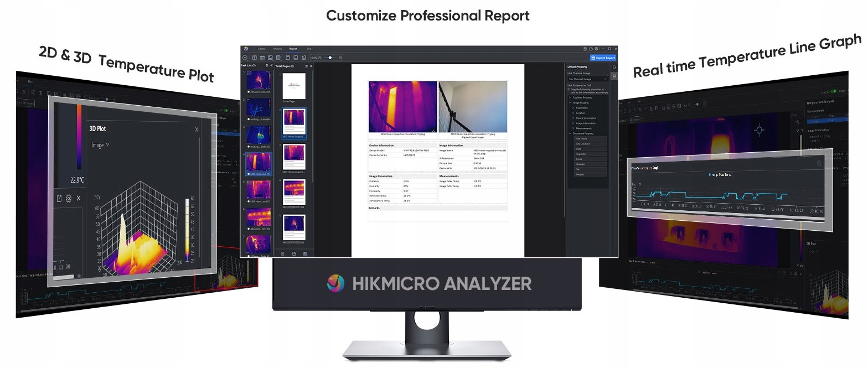Image resolution: width=868 pixels, height=368 pixels.
Task: Select the radio button of task 7
Action: tap(248, 256)
